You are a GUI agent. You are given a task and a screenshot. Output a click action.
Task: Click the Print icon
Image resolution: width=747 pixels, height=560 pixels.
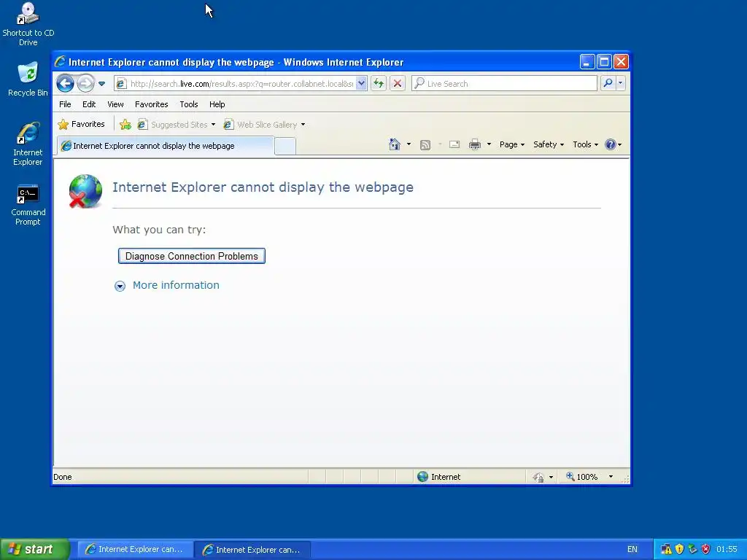[474, 144]
